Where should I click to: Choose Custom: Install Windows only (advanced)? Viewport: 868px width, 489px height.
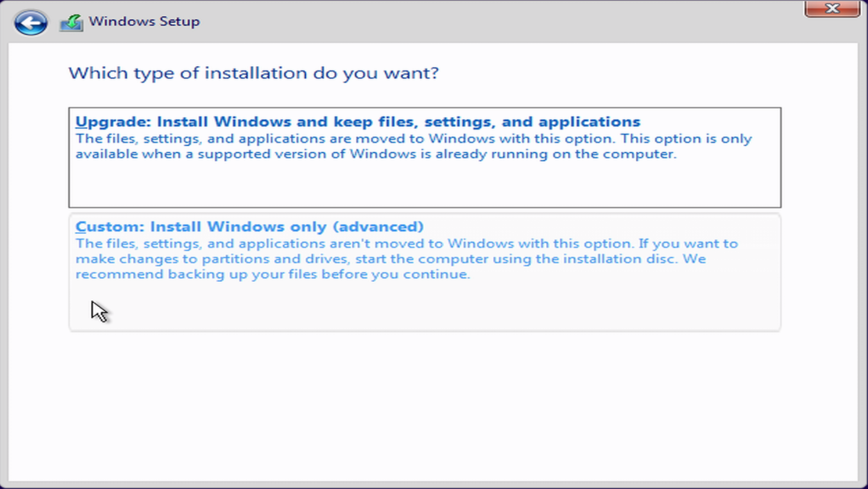(x=424, y=272)
